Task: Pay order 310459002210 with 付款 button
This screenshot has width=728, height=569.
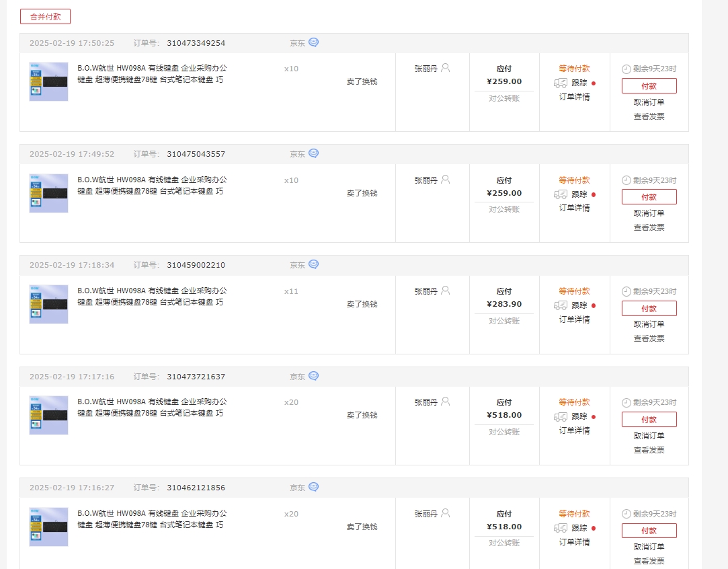Action: 649,309
